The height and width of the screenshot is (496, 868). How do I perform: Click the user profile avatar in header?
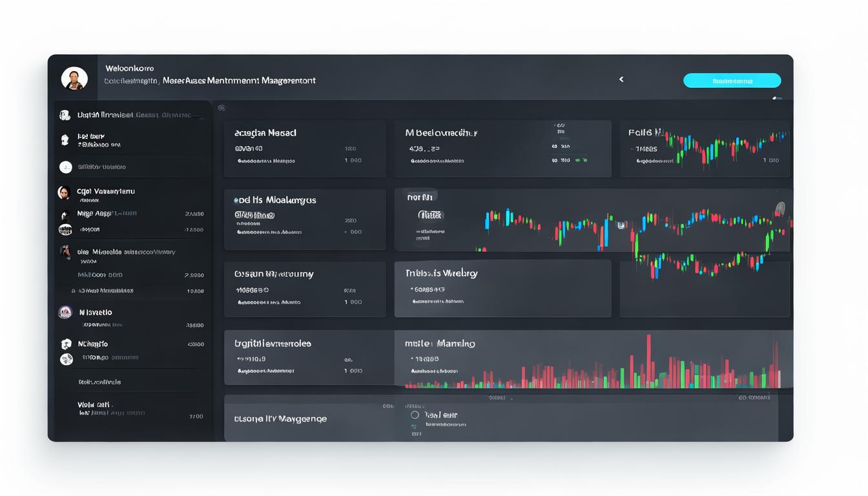pyautogui.click(x=74, y=78)
